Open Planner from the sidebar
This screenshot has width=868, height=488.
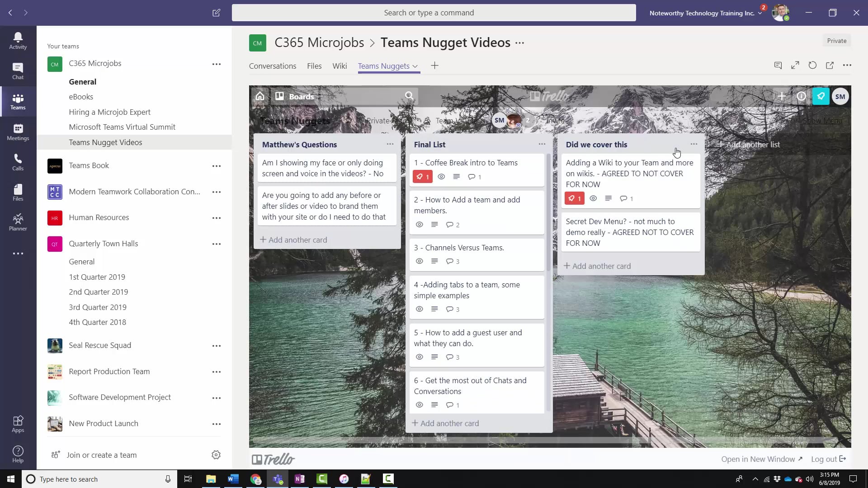coord(18,221)
